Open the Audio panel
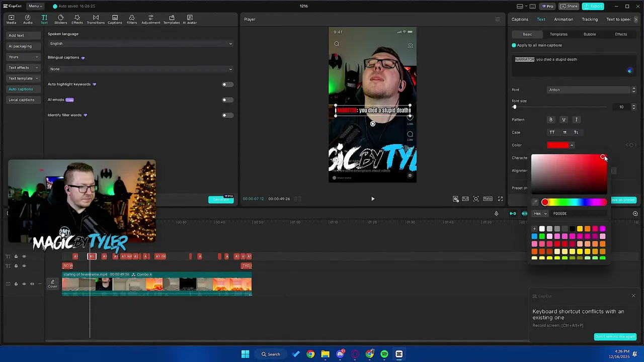Screen dimensions: 644x362 pos(28,19)
